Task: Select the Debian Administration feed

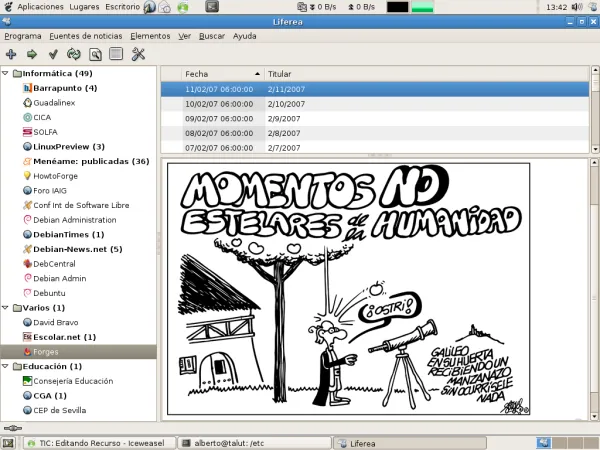Action: tap(74, 219)
